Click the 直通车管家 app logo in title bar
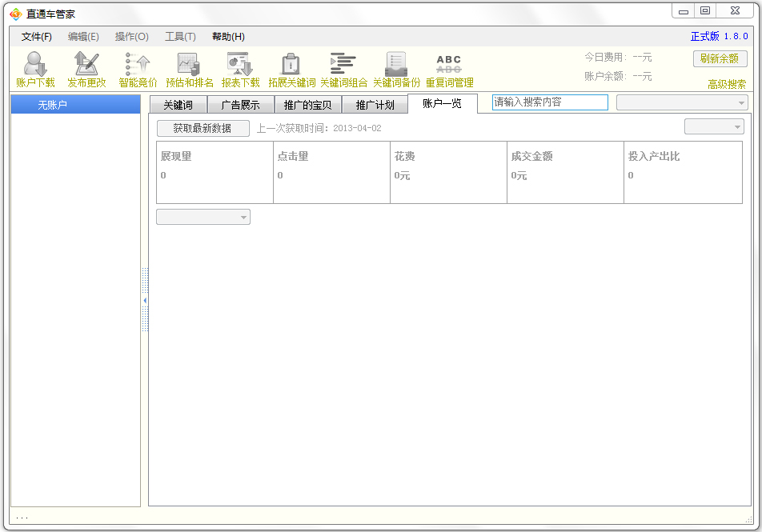This screenshot has height=532, width=762. tap(16, 14)
